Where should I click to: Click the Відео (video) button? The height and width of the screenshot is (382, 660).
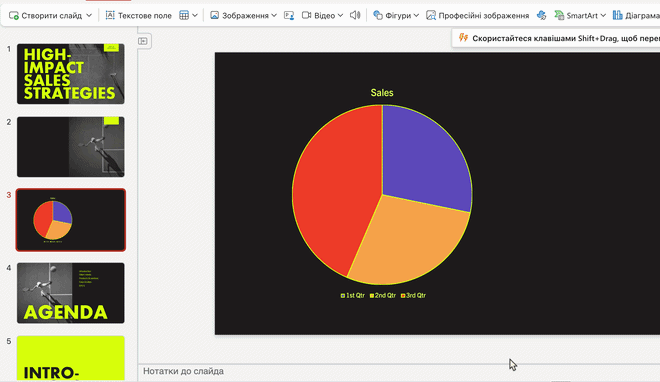click(318, 16)
